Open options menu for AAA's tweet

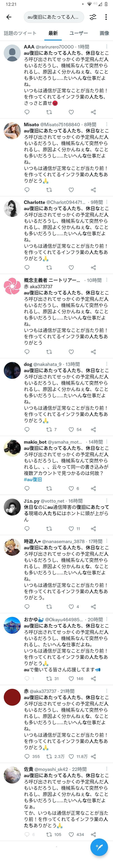(x=107, y=47)
